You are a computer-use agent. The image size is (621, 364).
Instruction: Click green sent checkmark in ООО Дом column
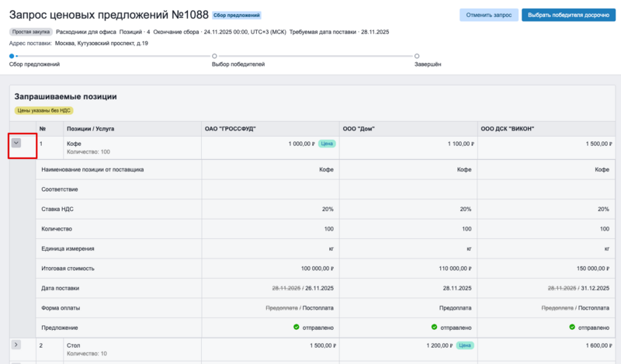click(435, 327)
